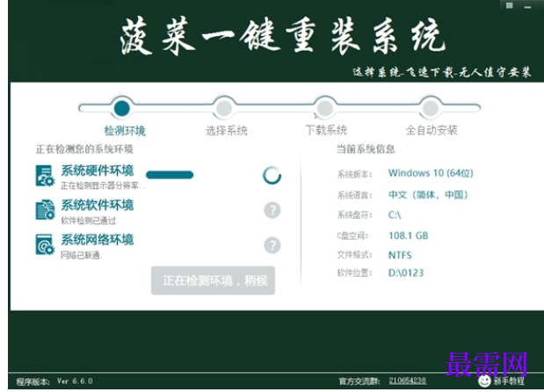
Task: Click the 当前系统信息 heading
Action: point(366,149)
